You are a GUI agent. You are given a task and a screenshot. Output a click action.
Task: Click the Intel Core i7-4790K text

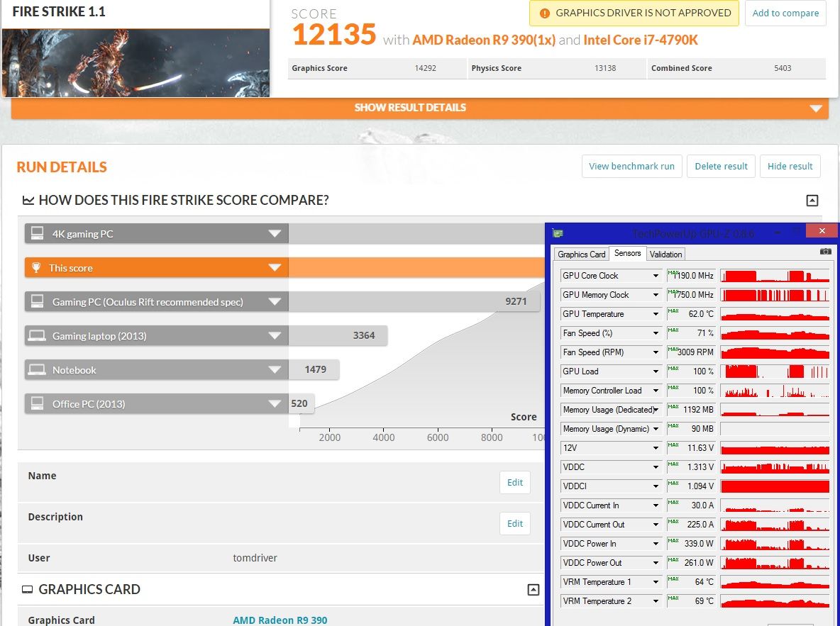pyautogui.click(x=641, y=40)
